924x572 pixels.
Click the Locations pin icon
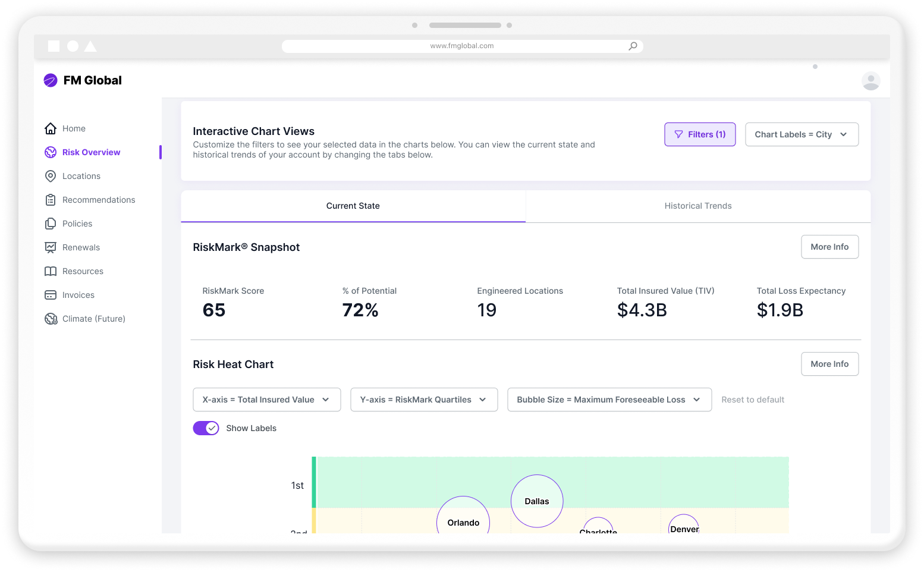point(51,176)
